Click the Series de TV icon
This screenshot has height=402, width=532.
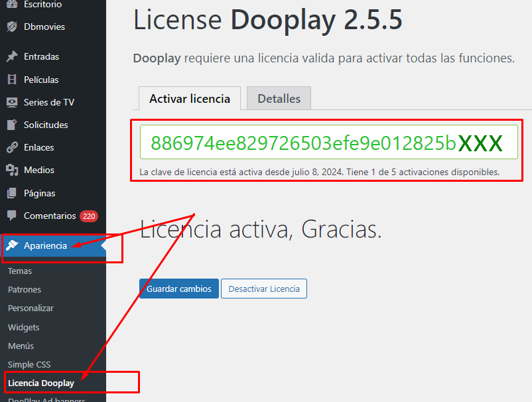click(x=12, y=102)
